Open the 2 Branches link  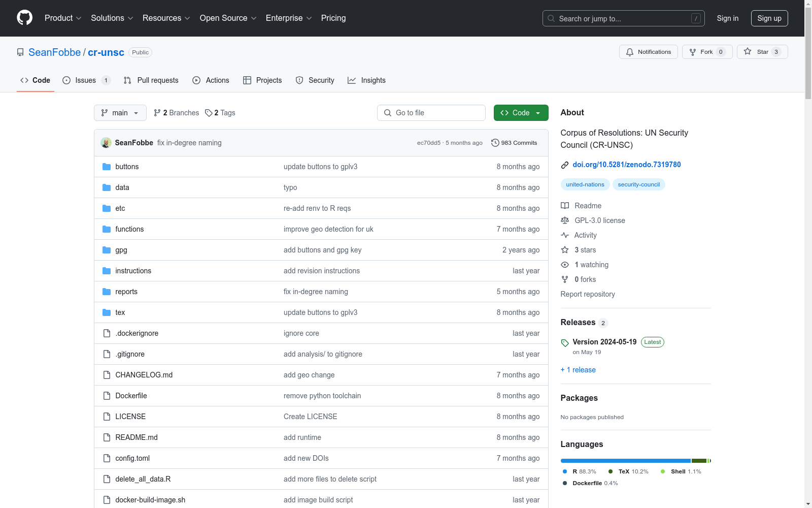point(177,113)
